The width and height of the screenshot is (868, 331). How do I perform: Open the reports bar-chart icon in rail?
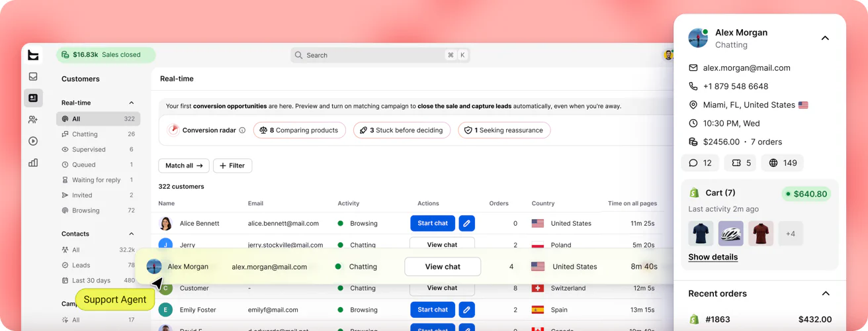33,163
